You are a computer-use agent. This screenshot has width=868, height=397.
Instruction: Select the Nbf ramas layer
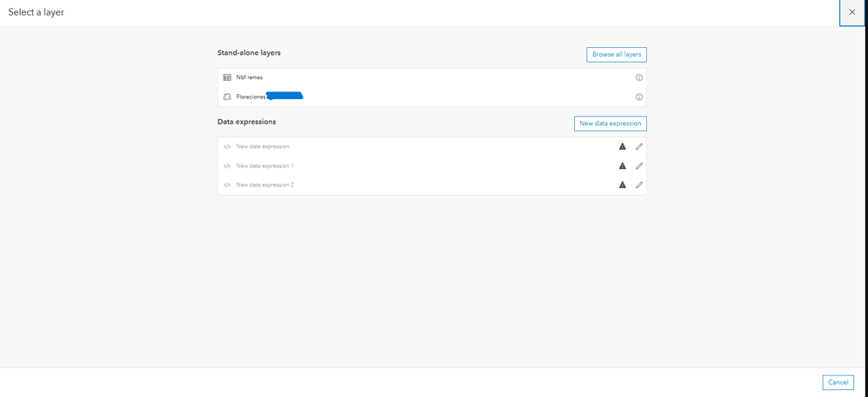(x=250, y=77)
